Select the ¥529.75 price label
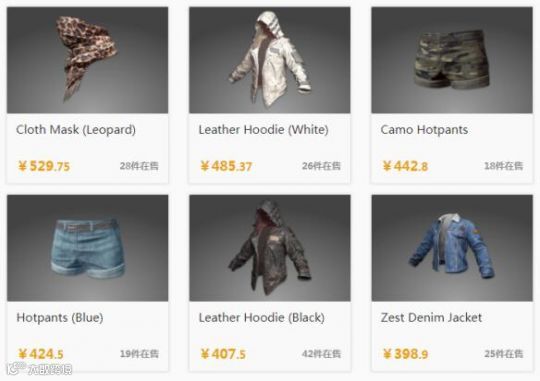 (x=44, y=166)
